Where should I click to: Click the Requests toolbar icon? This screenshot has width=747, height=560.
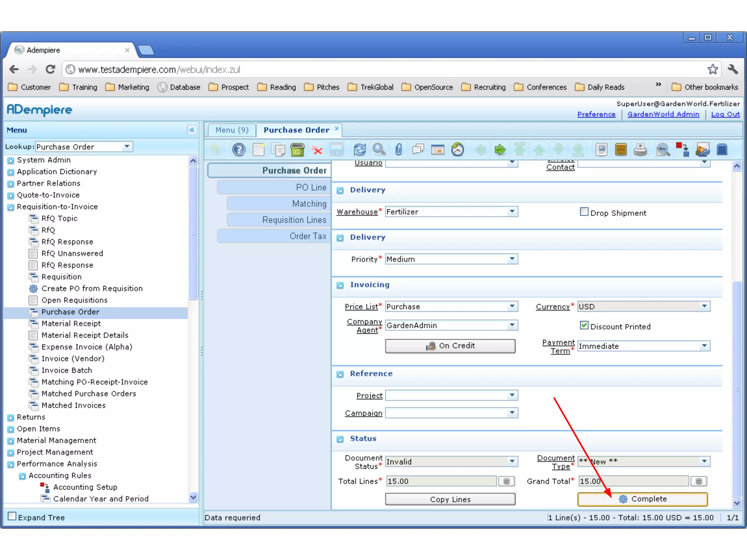703,149
